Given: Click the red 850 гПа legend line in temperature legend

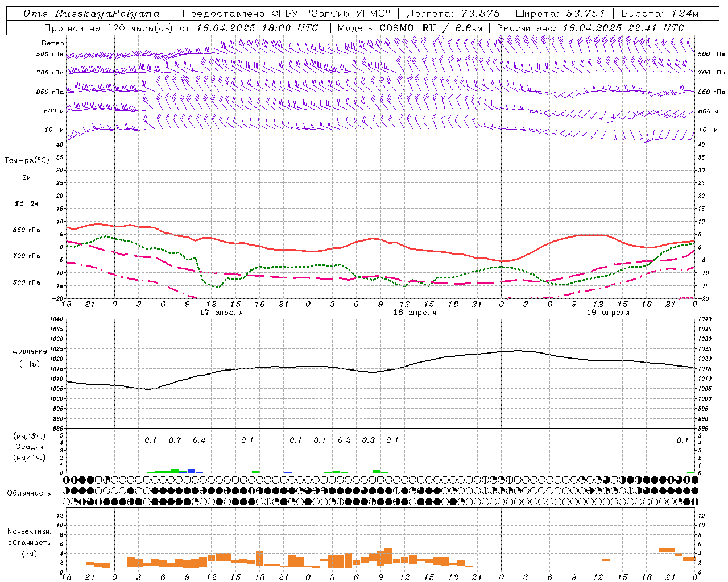Looking at the screenshot, I should point(26,236).
